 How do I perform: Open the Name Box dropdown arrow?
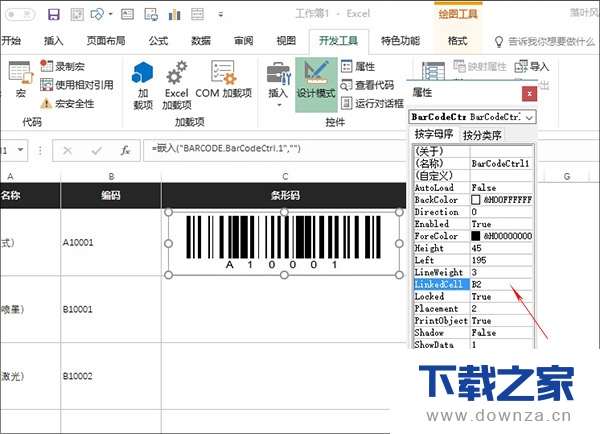[x=21, y=150]
